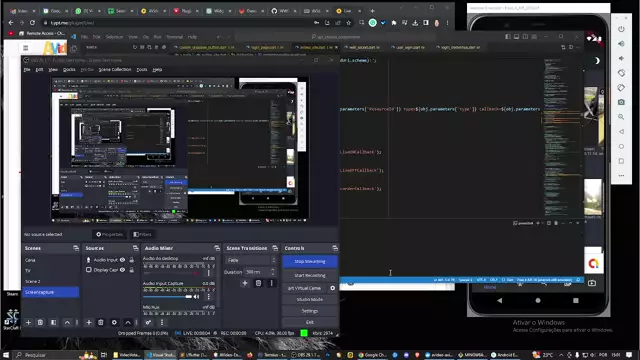Open the VS Code Terminal menu
This screenshot has width=640, height=360.
pyautogui.click(x=174, y=37)
